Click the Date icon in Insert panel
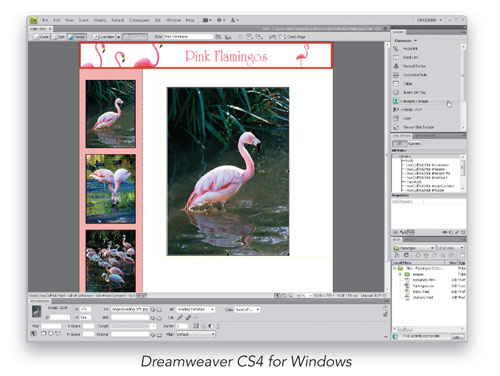This screenshot has width=500, height=376. click(396, 118)
